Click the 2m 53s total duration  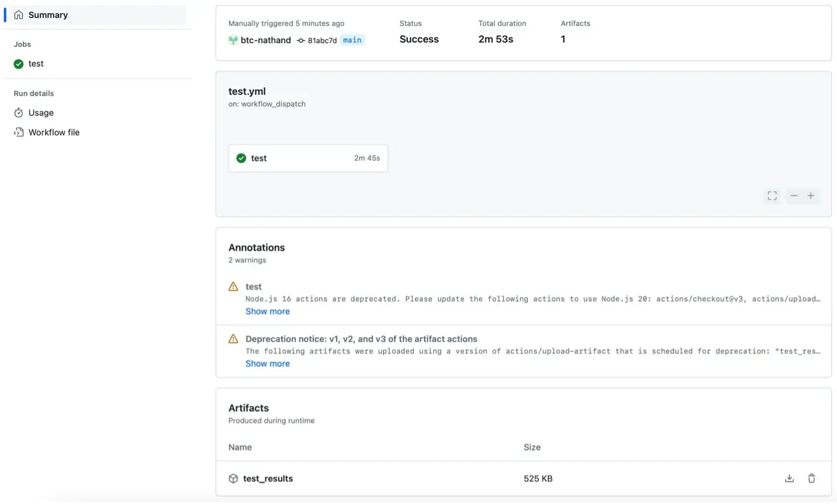point(496,39)
